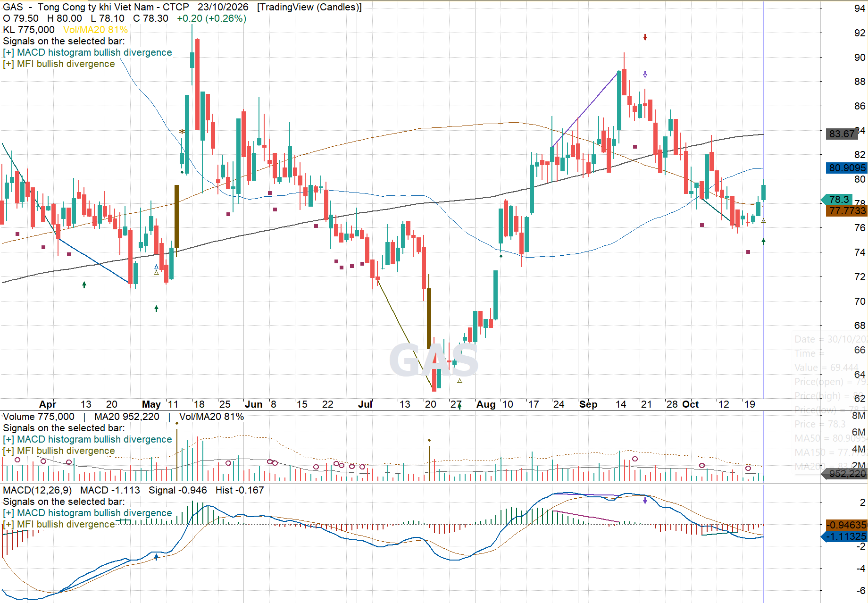Click the May label on the date axis
Image resolution: width=868 pixels, height=603 pixels.
point(151,404)
